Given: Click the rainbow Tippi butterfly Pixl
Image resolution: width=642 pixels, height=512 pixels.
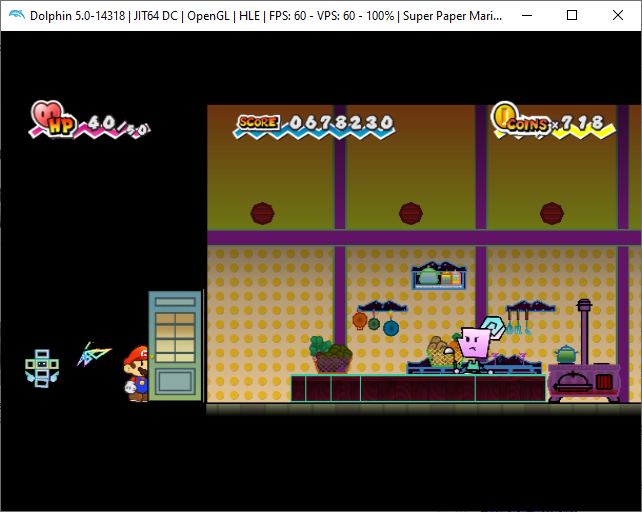Looking at the screenshot, I should (x=94, y=353).
